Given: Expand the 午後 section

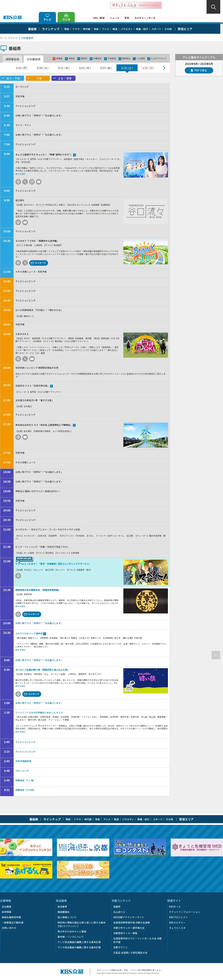Looking at the screenshot, I should coord(38,78).
